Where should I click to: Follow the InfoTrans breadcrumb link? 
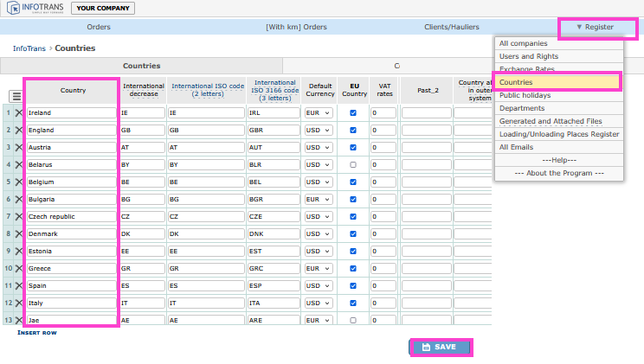(29, 48)
